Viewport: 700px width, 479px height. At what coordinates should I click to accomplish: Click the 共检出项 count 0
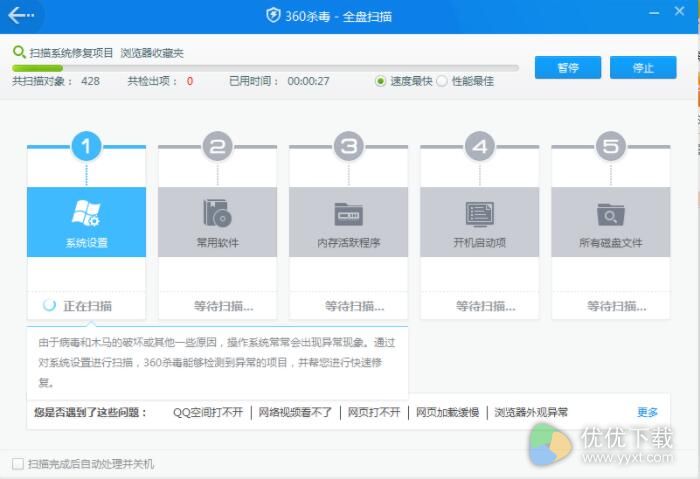(x=190, y=81)
